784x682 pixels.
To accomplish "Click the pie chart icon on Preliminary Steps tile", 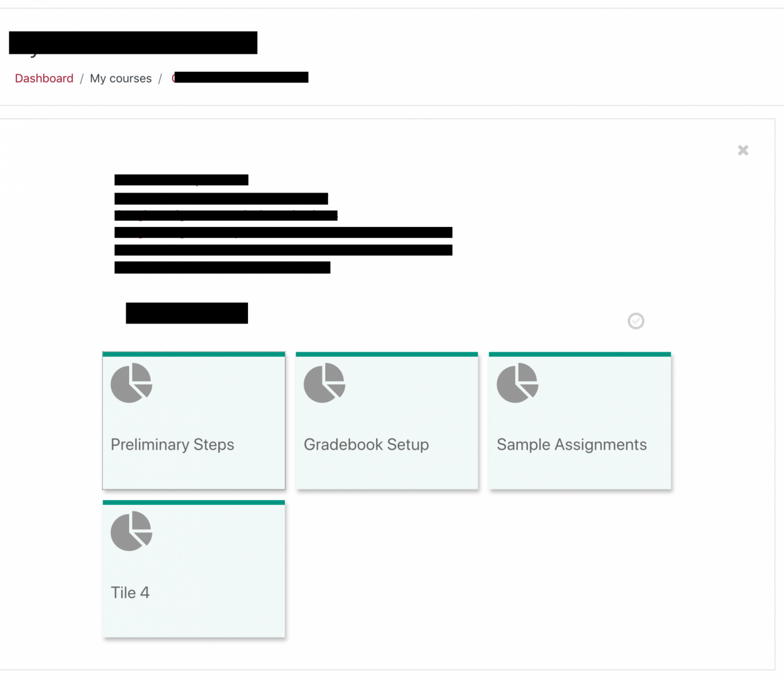I will [x=131, y=383].
